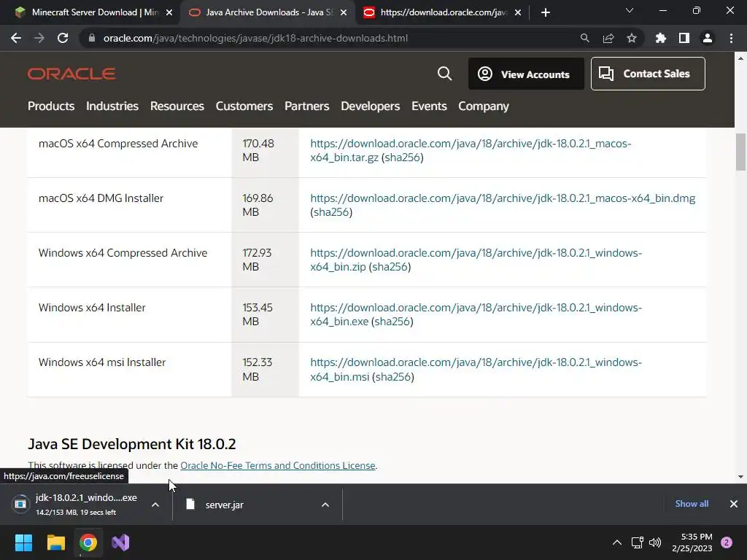Viewport: 747px width, 560px height.
Task: Click the padlock site info icon
Action: tap(92, 38)
